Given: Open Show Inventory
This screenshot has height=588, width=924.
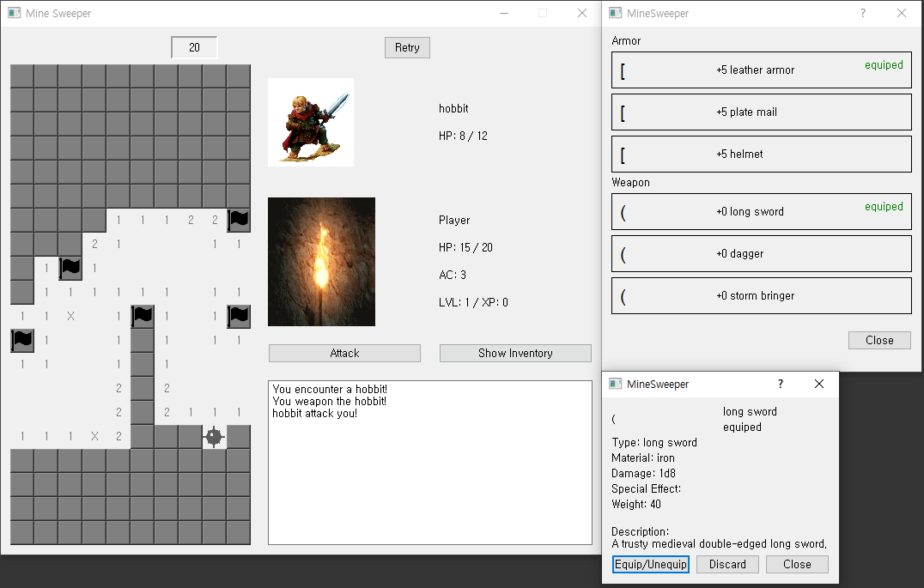Looking at the screenshot, I should point(515,353).
